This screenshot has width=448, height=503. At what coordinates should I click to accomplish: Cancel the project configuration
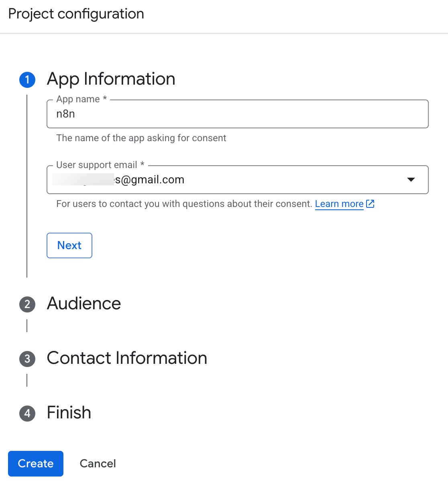coord(98,464)
